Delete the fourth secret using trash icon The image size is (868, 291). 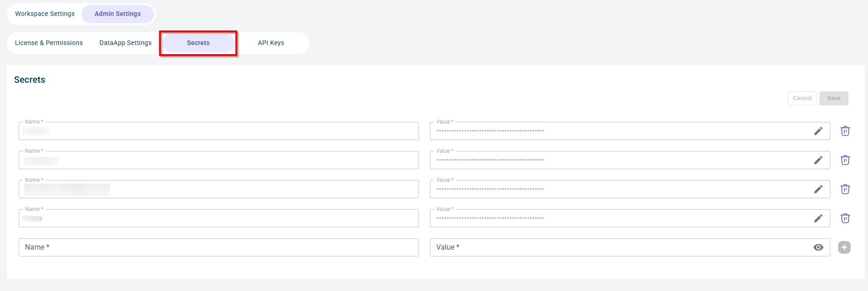click(845, 218)
